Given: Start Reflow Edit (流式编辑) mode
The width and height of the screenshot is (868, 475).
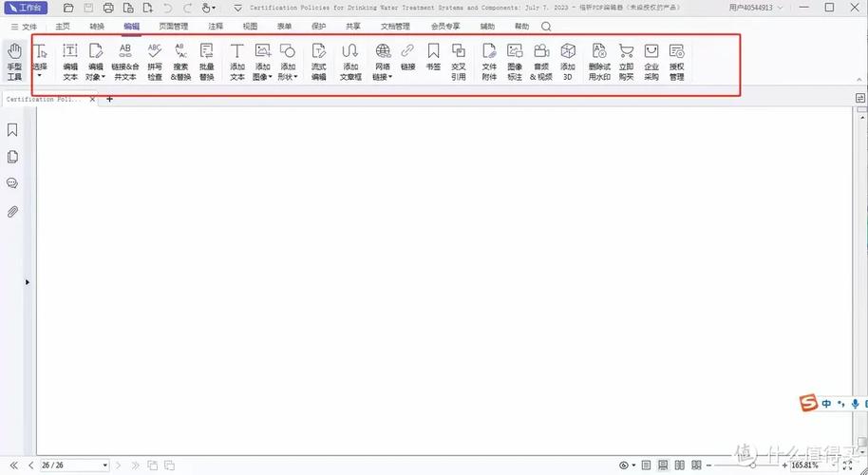Looking at the screenshot, I should point(319,62).
